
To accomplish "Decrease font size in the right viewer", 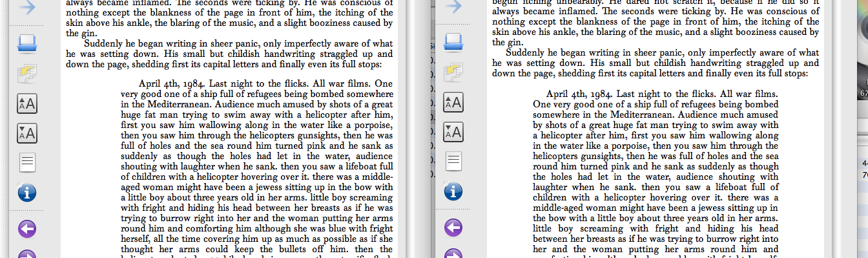I will (x=453, y=132).
